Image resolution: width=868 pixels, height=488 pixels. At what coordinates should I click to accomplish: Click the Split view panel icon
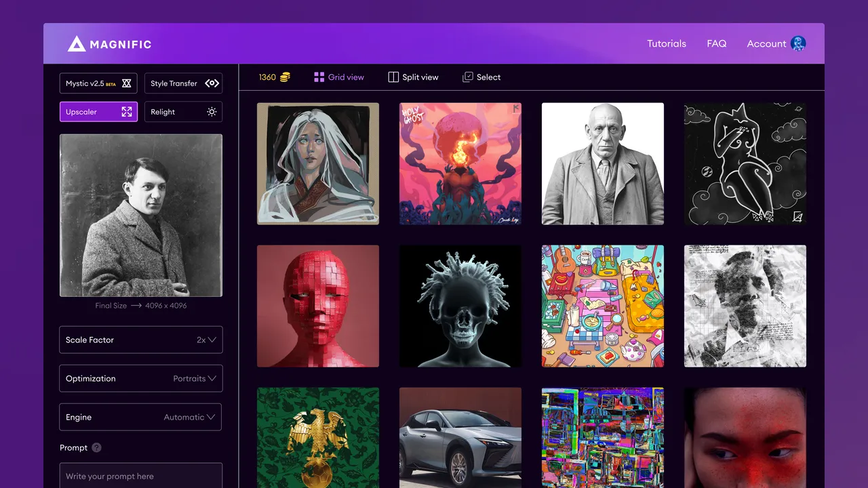[393, 77]
